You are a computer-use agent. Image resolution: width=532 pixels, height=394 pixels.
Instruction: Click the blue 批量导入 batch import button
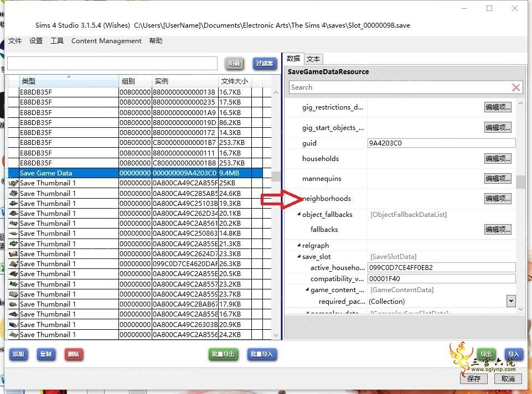[x=262, y=354]
